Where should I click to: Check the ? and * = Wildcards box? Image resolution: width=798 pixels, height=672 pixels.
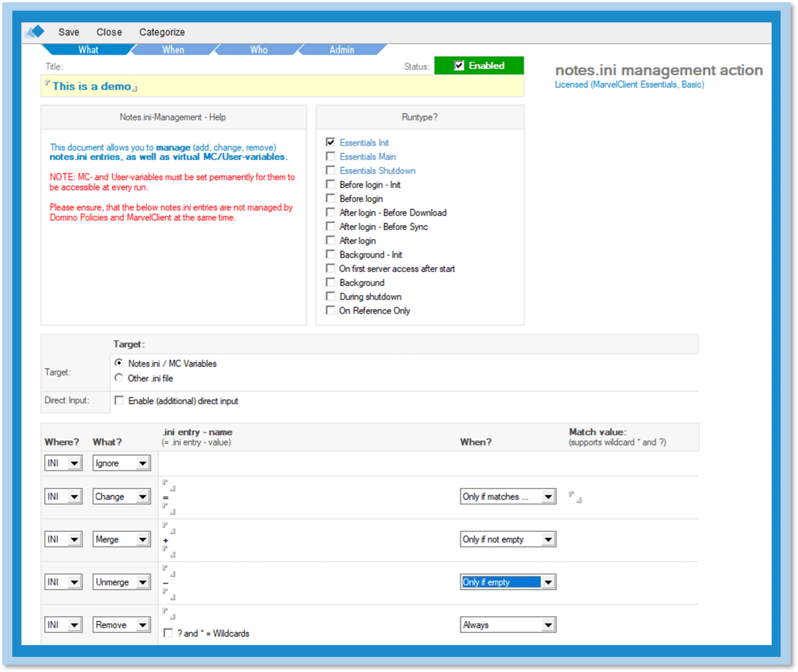(x=168, y=633)
